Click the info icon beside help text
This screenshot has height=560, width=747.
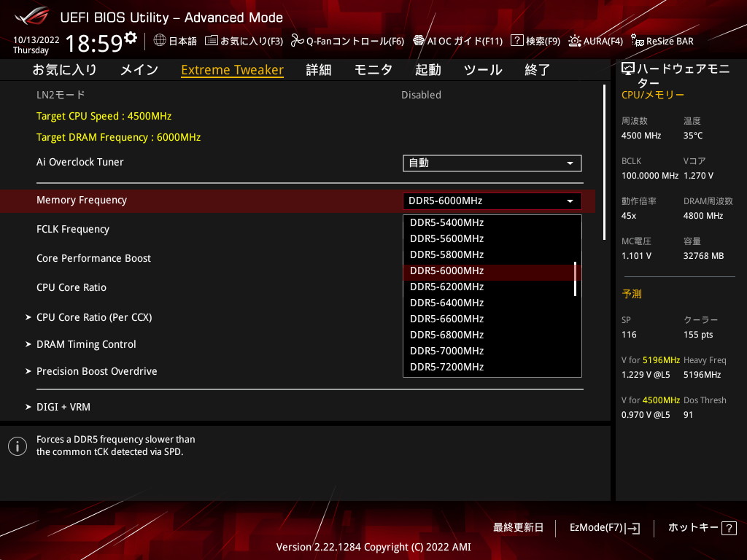pyautogui.click(x=18, y=446)
